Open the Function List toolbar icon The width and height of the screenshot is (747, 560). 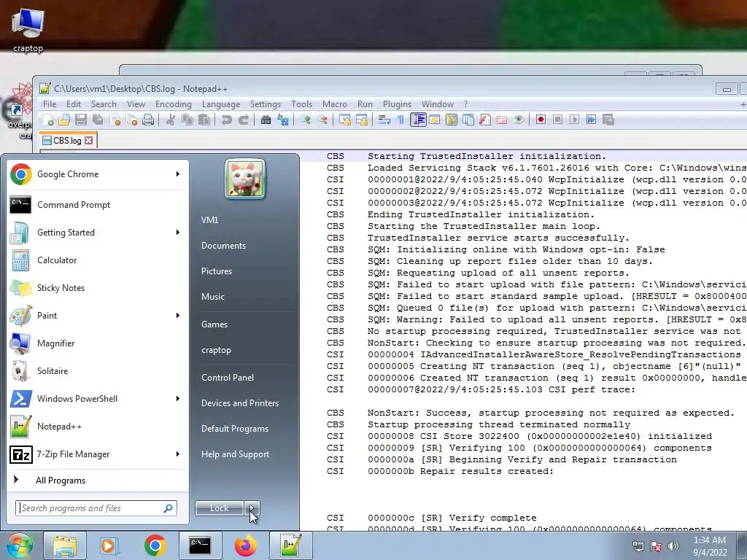pos(485,120)
